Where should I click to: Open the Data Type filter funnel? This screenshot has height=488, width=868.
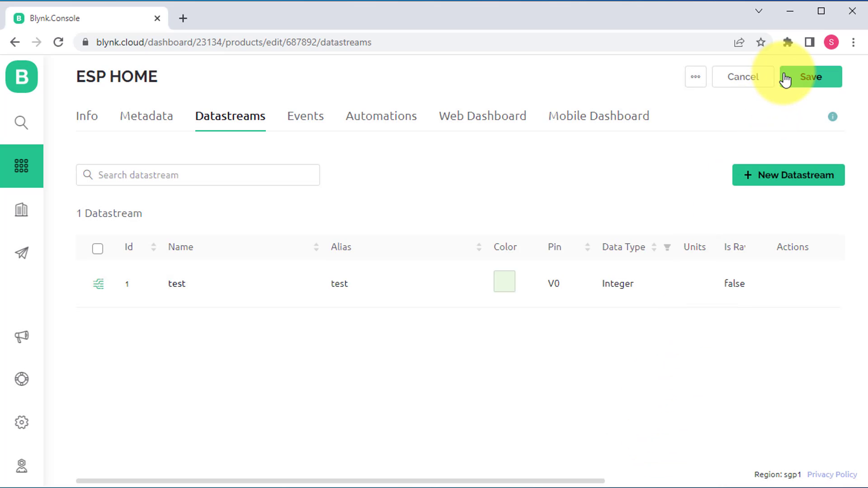pos(667,247)
